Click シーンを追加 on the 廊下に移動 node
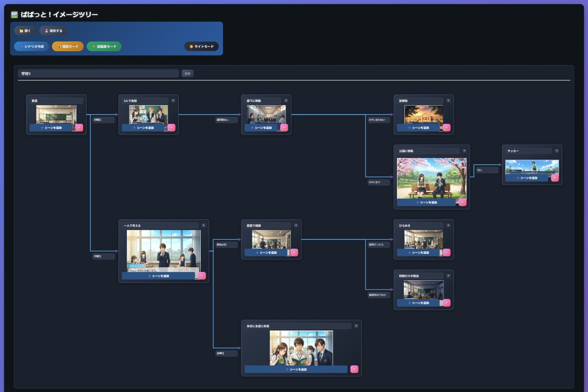 261,128
